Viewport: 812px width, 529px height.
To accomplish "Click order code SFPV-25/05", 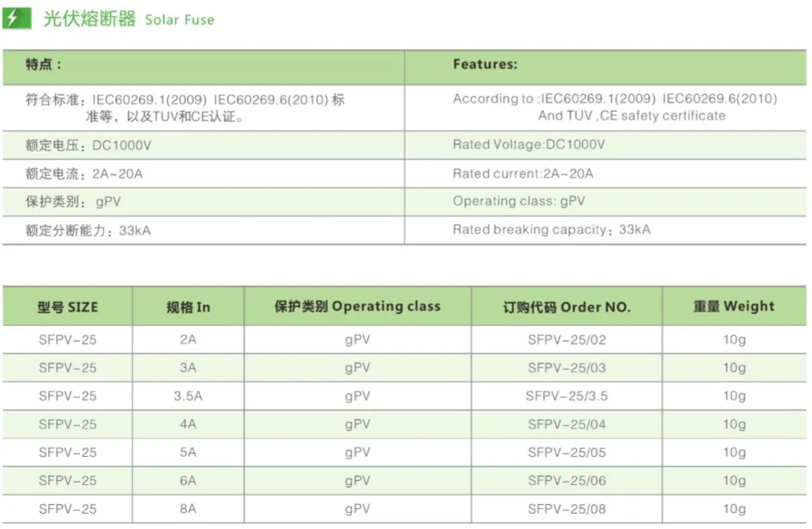I will tap(567, 452).
